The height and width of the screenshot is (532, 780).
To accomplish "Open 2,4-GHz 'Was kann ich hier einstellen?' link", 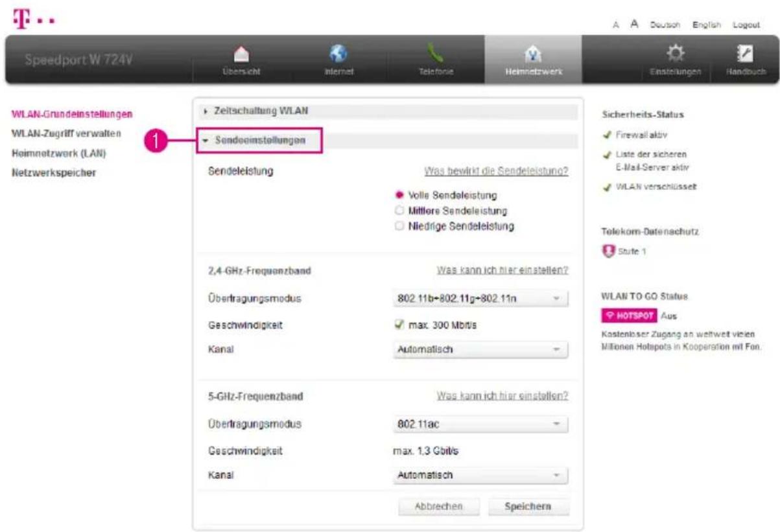I will click(502, 270).
